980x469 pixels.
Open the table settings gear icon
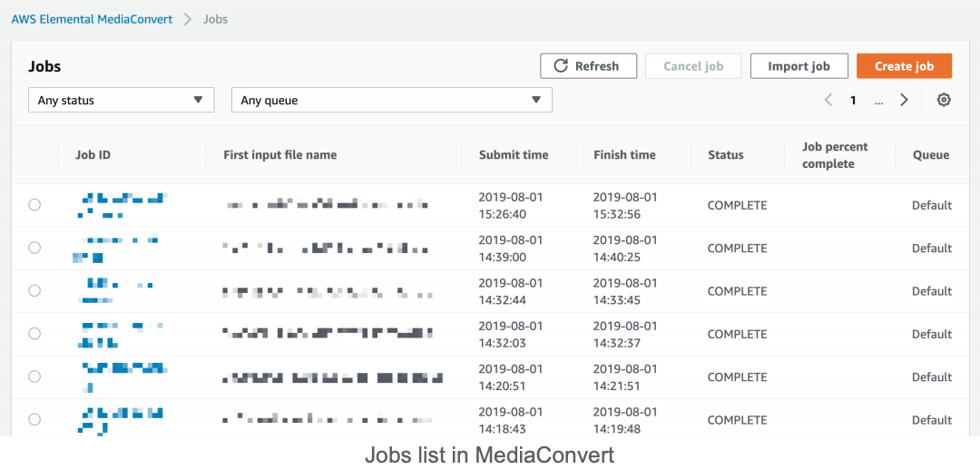[944, 100]
